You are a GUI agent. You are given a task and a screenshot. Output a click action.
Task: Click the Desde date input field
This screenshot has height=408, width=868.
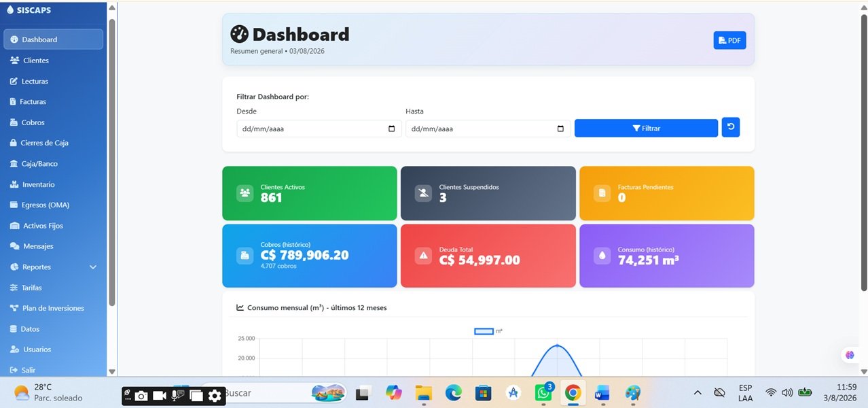(x=319, y=129)
